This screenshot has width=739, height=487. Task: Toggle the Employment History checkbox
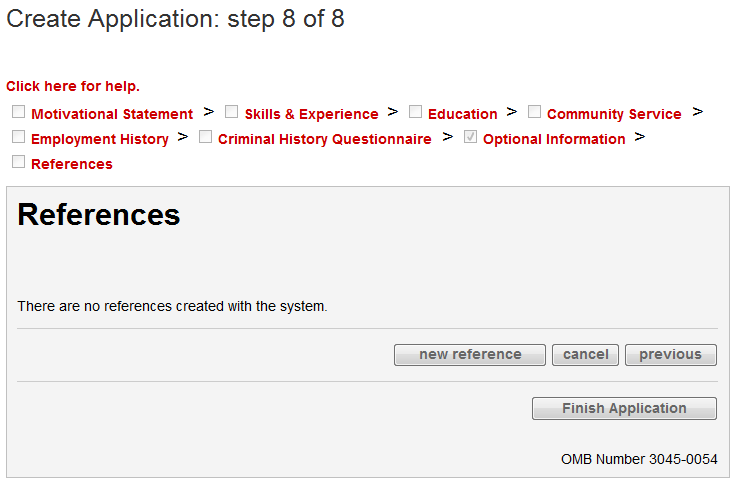pyautogui.click(x=19, y=137)
